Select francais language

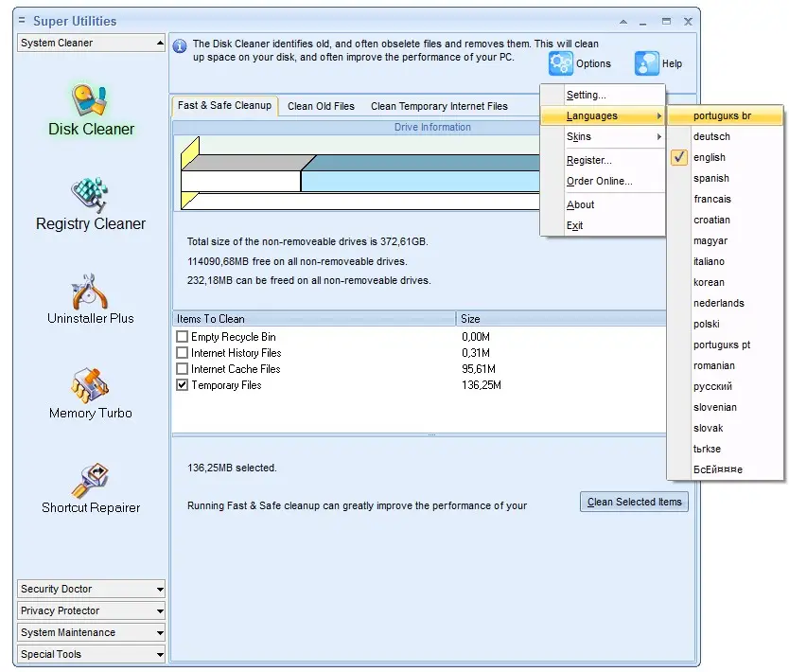[725, 199]
